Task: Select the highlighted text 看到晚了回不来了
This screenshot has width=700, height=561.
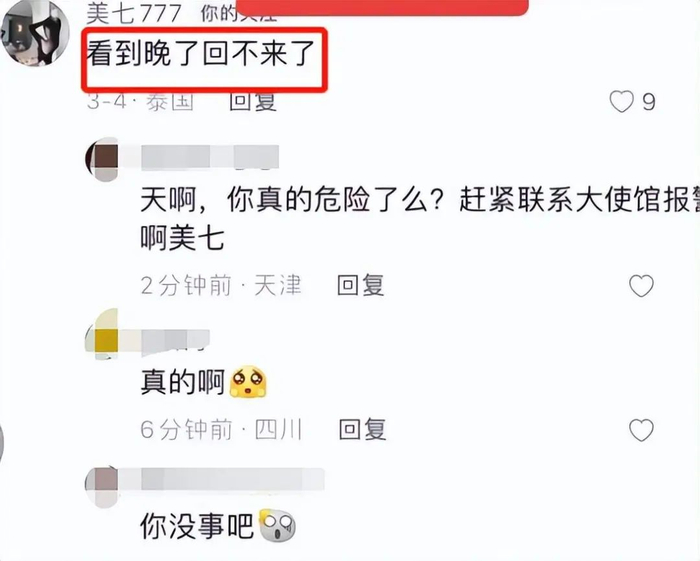Action: point(201,54)
